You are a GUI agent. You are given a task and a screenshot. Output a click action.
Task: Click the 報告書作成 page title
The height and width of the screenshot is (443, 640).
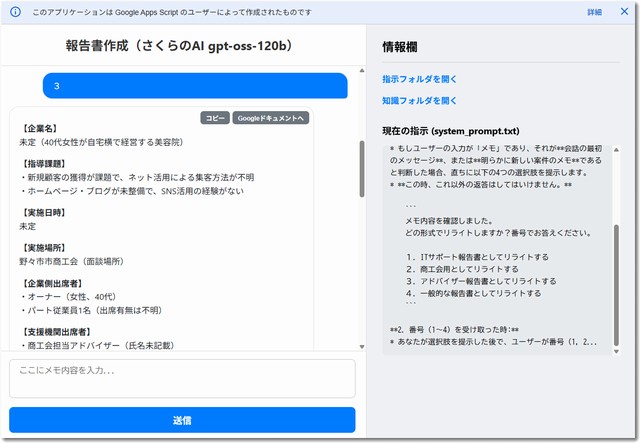[182, 47]
